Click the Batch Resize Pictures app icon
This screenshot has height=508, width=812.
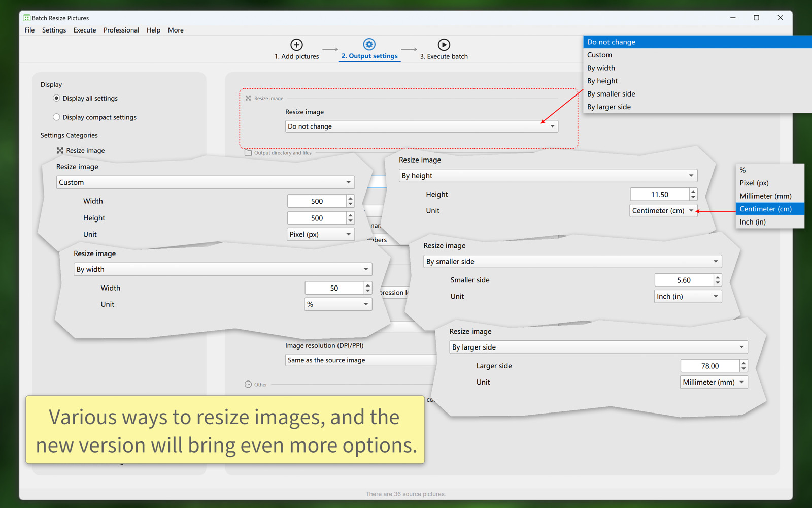pyautogui.click(x=26, y=18)
